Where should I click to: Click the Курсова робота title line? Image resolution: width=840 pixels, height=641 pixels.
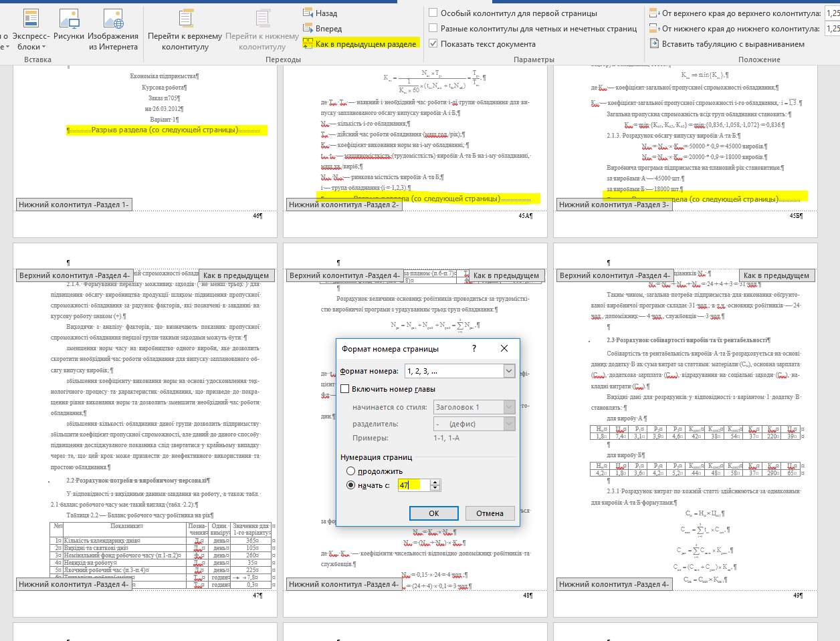pyautogui.click(x=165, y=87)
